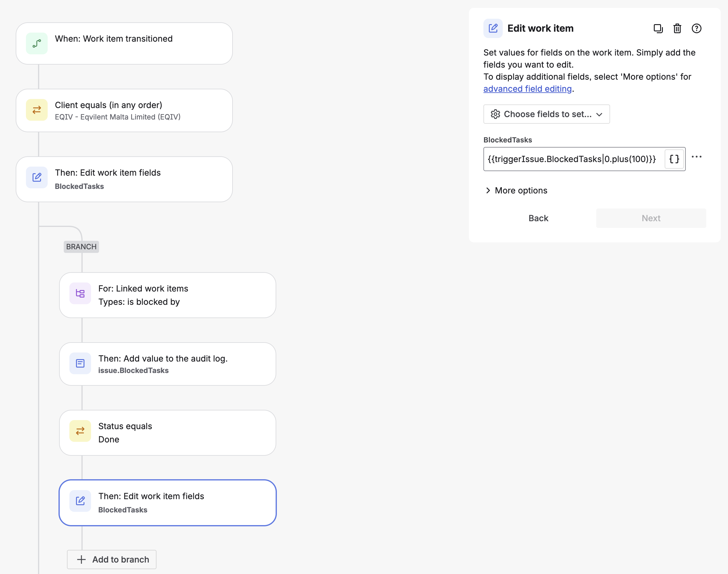Click the audit log action icon

[x=80, y=363]
